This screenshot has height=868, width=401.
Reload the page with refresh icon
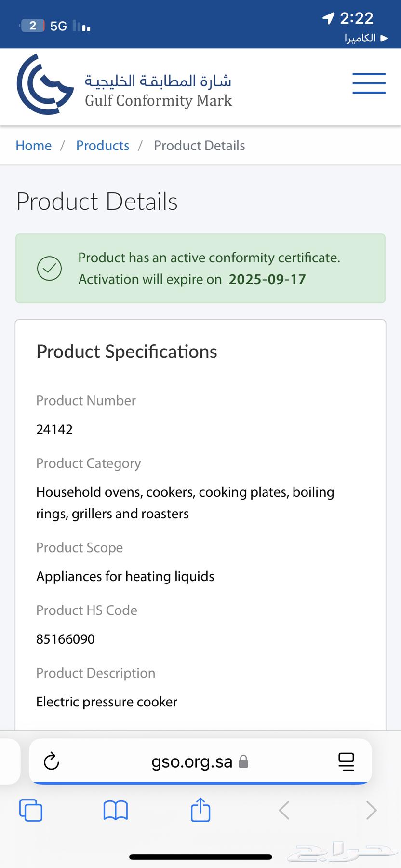coord(52,761)
